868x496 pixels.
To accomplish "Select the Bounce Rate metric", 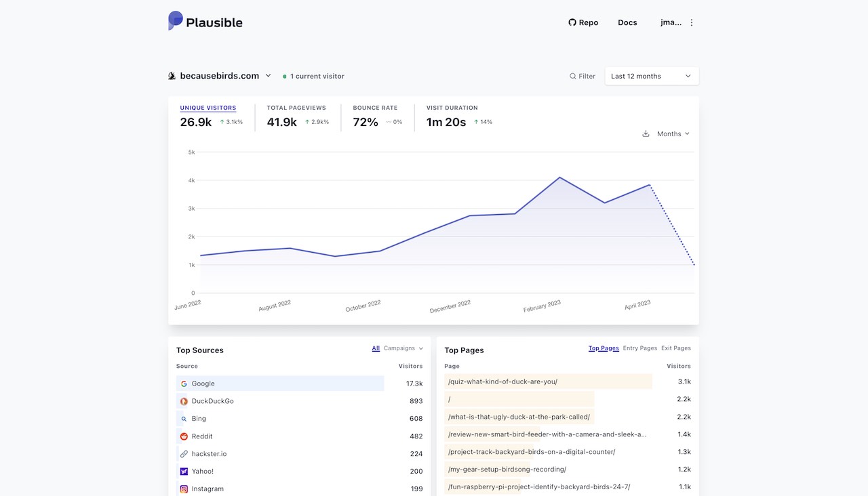I will (x=378, y=117).
